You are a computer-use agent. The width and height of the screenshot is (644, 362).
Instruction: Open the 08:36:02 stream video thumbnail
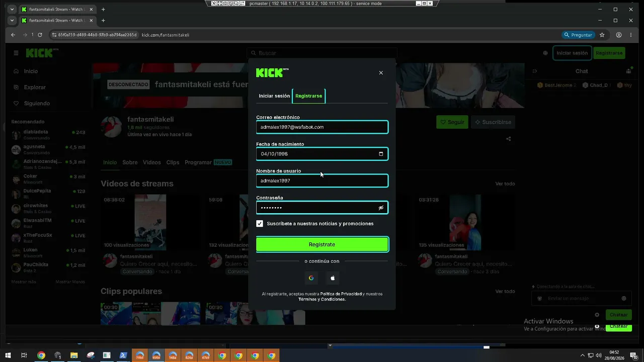[x=150, y=222]
